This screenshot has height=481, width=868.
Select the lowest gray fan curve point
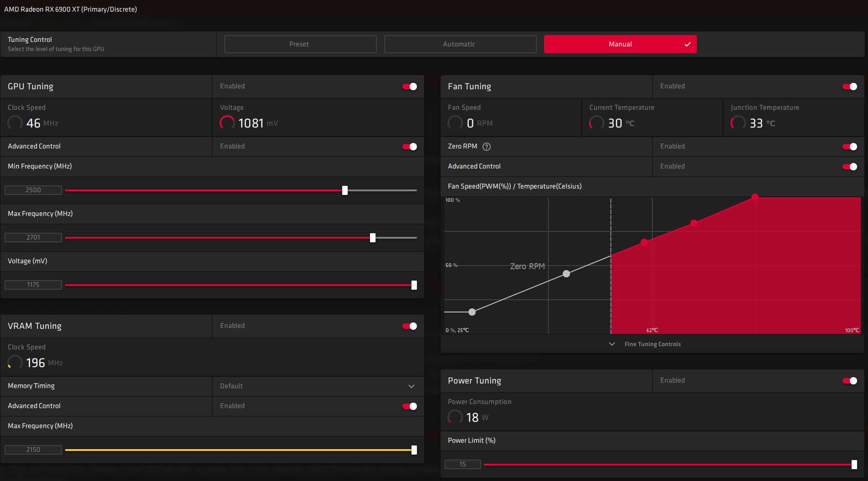[472, 312]
